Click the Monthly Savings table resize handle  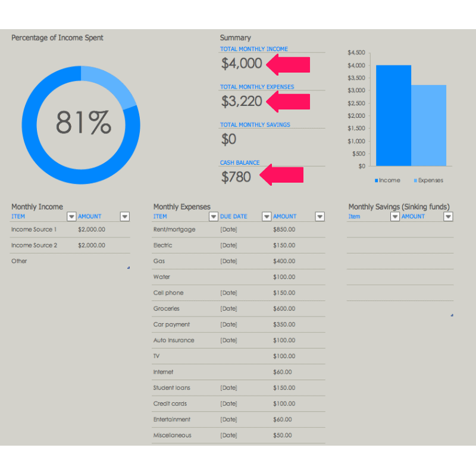coord(452,315)
